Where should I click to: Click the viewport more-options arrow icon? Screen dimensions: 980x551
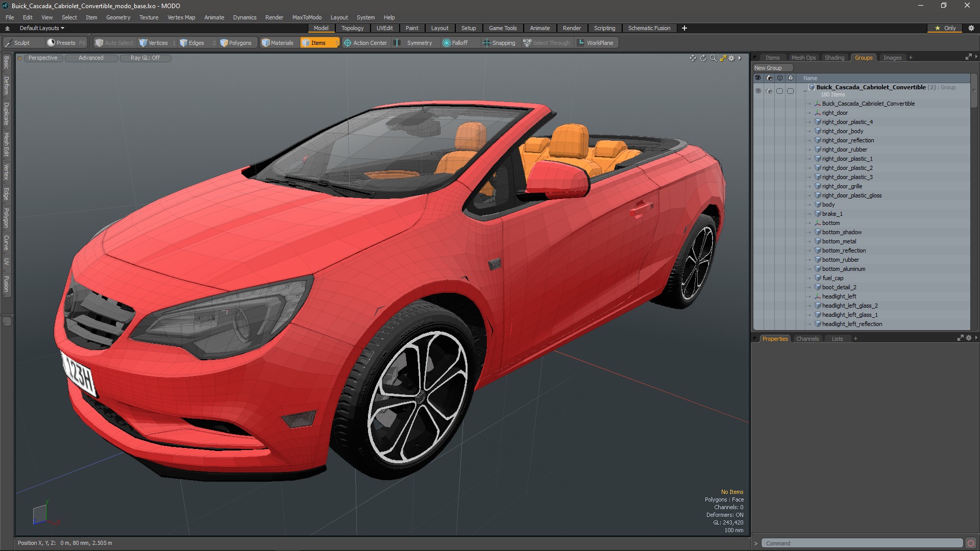tap(740, 58)
